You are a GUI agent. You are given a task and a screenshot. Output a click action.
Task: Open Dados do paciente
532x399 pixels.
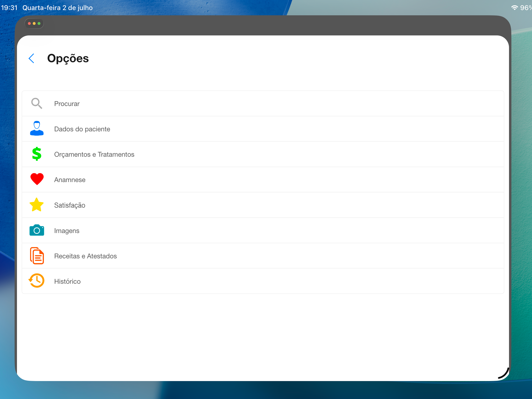[x=263, y=129]
